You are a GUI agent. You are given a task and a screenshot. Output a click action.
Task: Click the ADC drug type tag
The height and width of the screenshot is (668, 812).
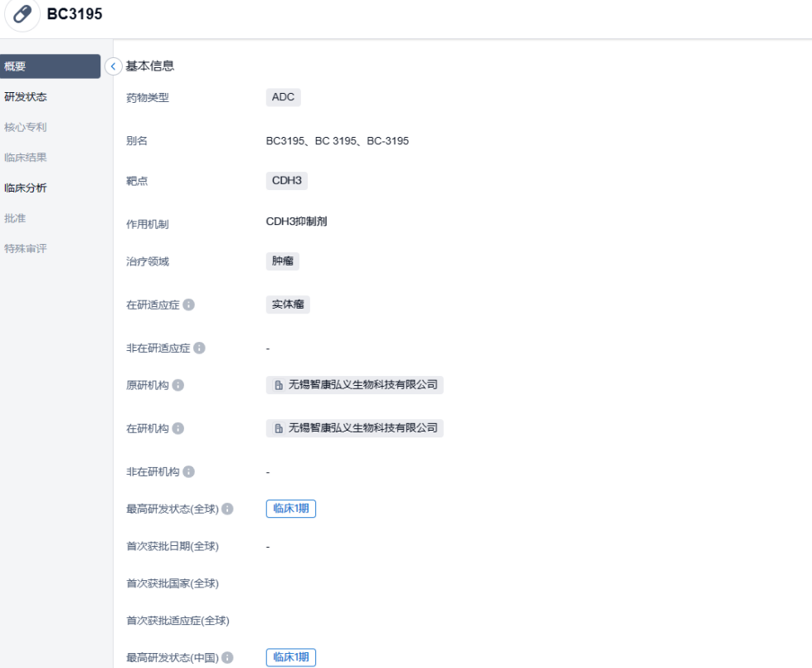283,97
